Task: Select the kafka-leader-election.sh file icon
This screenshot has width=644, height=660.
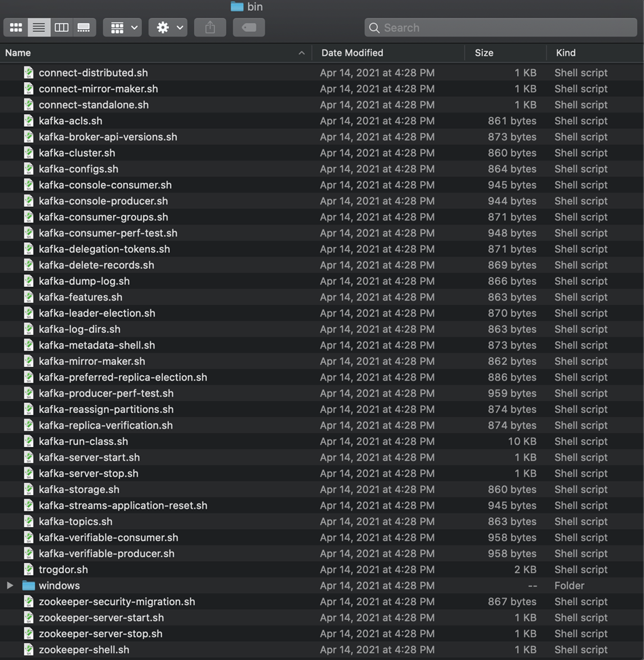Action: [x=29, y=313]
